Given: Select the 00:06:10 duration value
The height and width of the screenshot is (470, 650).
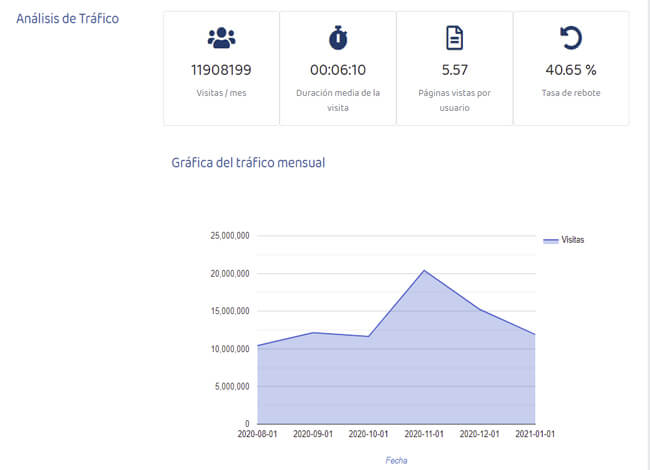Looking at the screenshot, I should pyautogui.click(x=338, y=70).
